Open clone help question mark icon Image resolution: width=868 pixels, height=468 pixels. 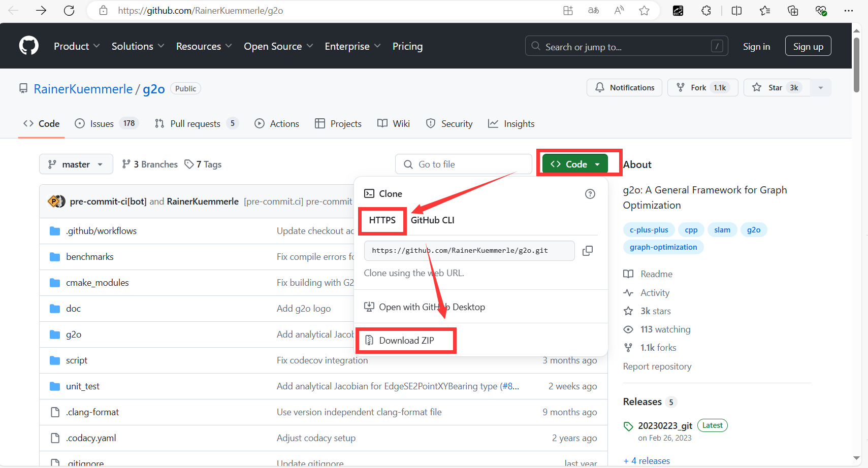590,194
